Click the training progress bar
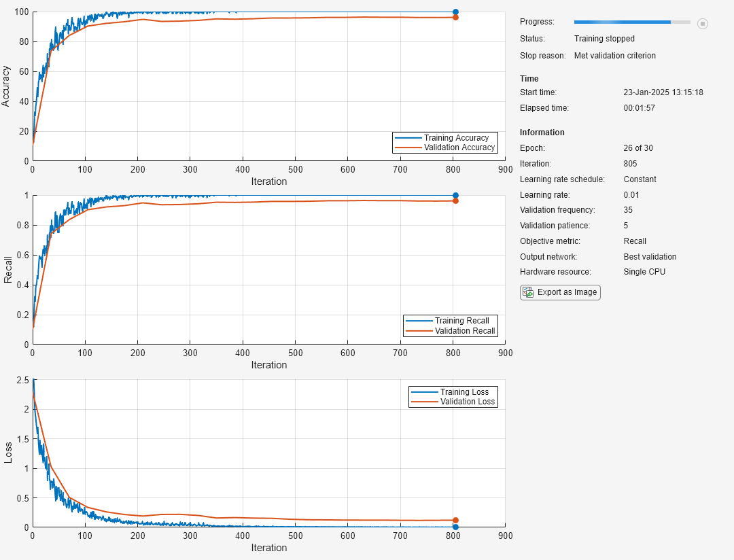734x560 pixels. point(631,22)
